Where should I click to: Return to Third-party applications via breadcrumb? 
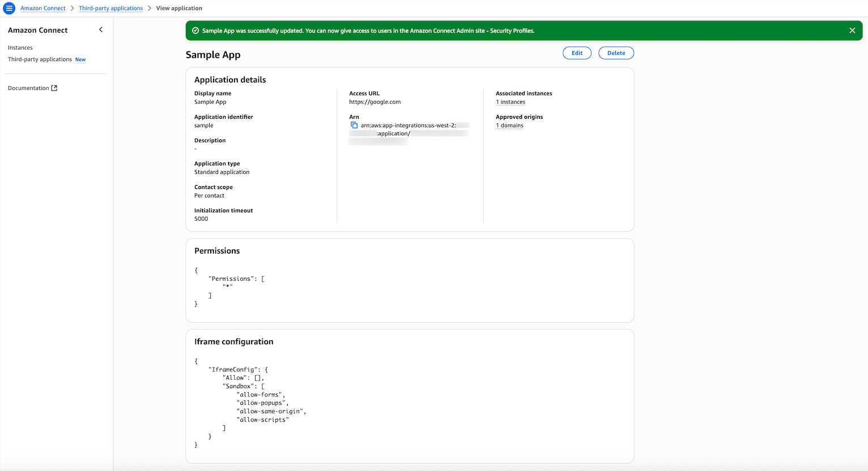point(110,8)
